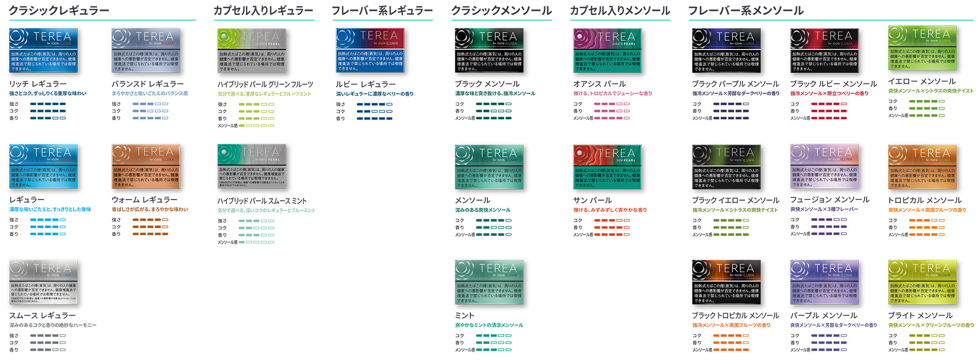Click the オアシス パール product name
The image size is (980, 361).
coord(599,84)
